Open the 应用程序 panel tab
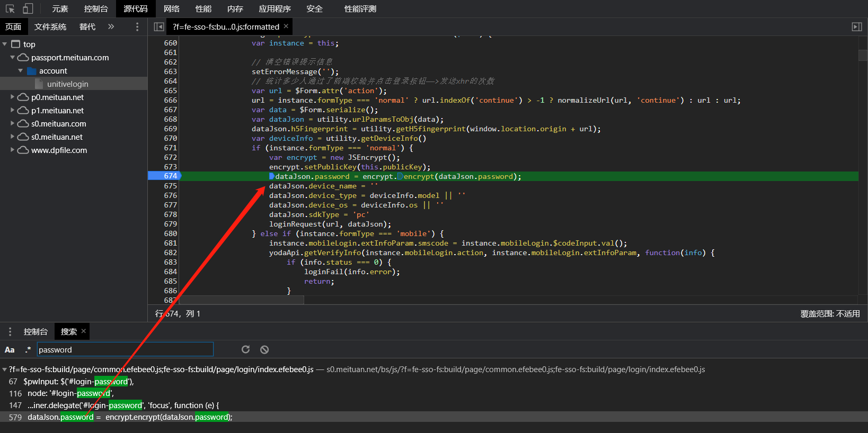Viewport: 868px width, 433px height. 275,8
